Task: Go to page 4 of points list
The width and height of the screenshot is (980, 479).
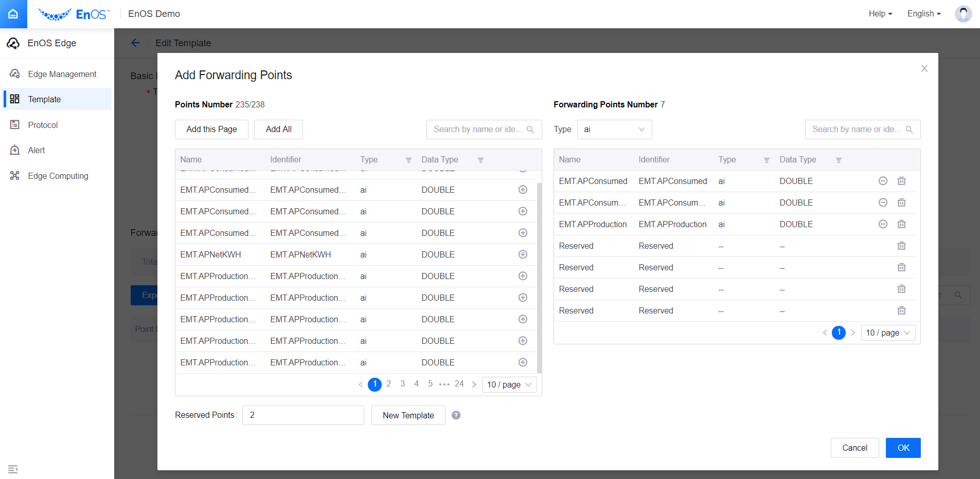Action: tap(416, 384)
